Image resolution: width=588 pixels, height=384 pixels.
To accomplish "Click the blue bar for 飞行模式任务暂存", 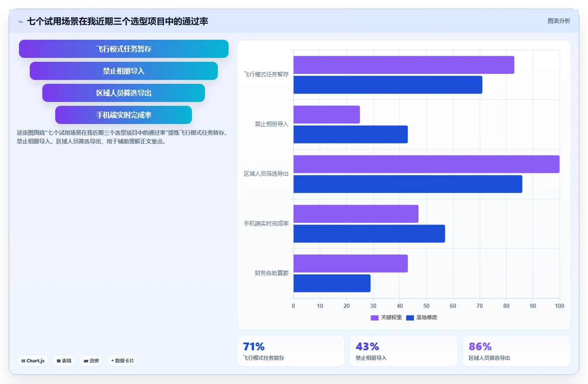I will pos(388,85).
